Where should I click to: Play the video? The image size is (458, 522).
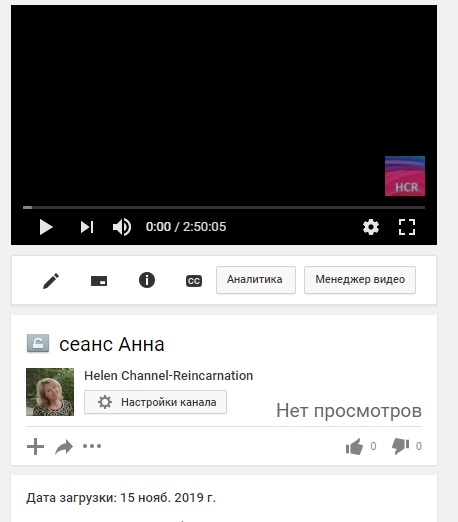click(46, 227)
